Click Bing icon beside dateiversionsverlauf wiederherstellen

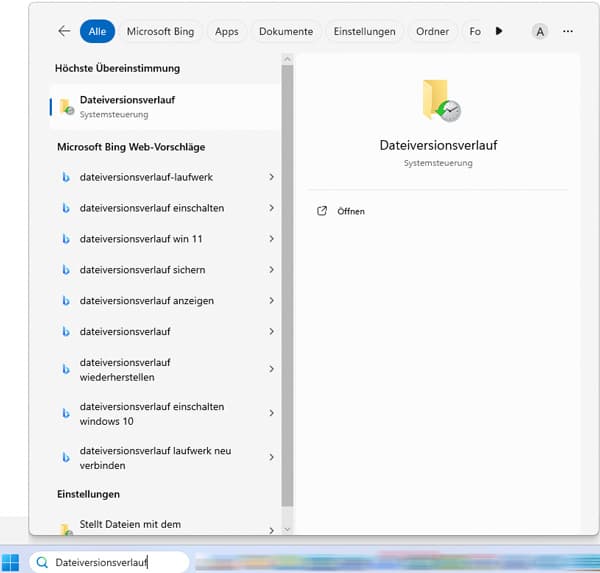66,369
